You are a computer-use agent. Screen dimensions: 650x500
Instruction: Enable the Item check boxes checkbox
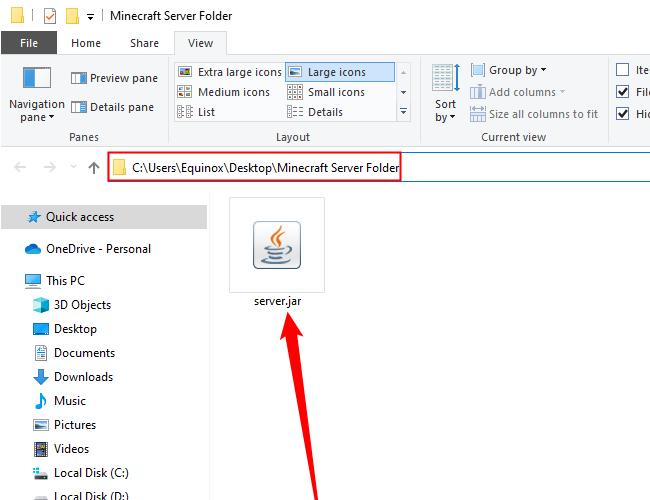[x=622, y=70]
